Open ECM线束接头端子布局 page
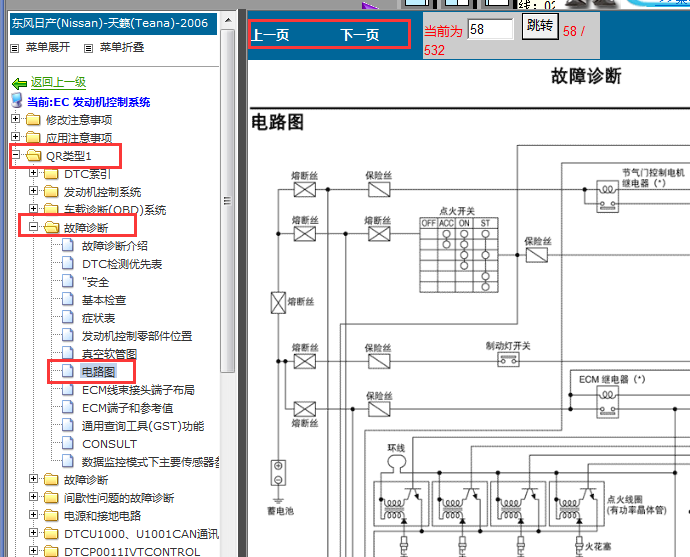The image size is (690, 557). point(138,390)
